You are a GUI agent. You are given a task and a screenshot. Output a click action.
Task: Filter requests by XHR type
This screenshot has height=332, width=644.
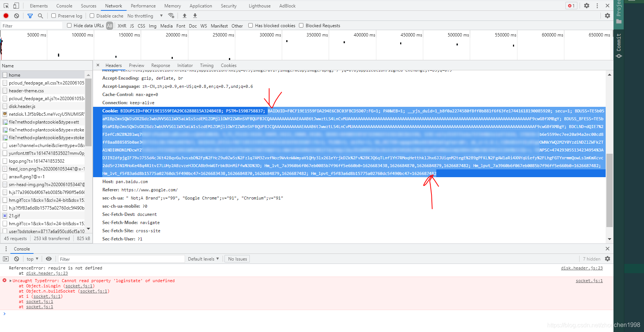pyautogui.click(x=122, y=26)
